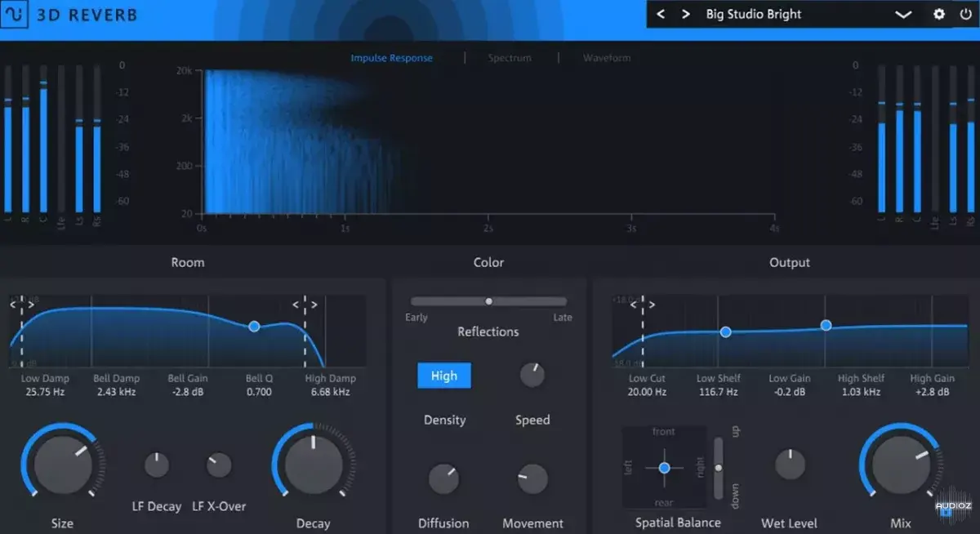The width and height of the screenshot is (980, 534).
Task: Click the Output section heading
Action: [x=790, y=262]
